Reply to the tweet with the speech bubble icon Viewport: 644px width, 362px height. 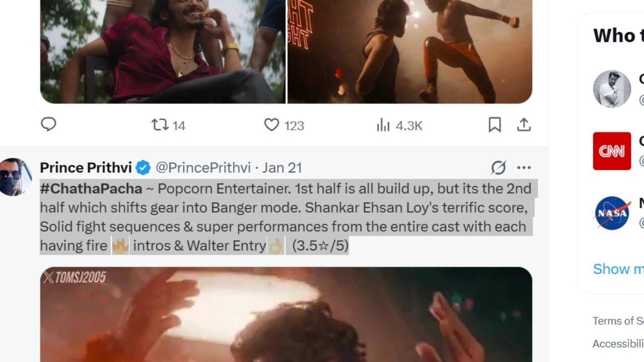48,124
